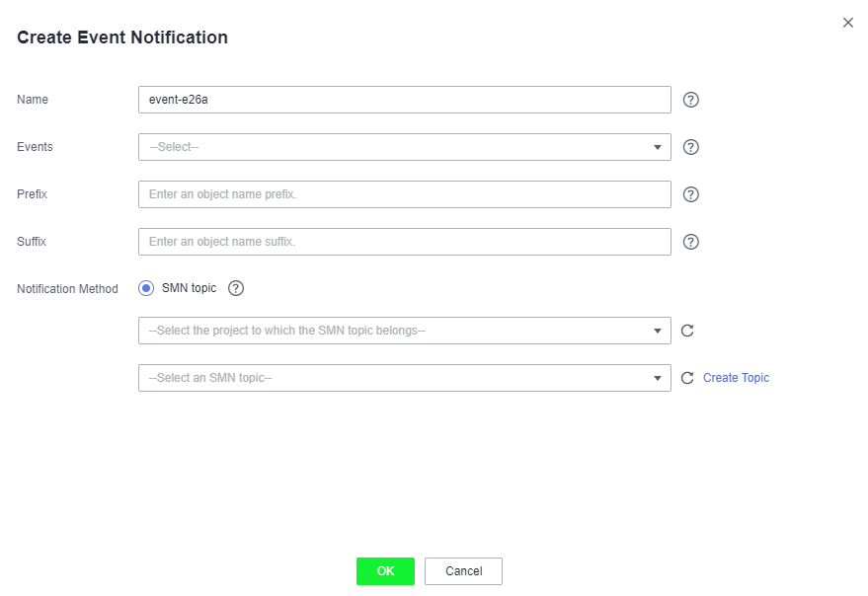Click the help icon next to Name
The image size is (868, 596).
pyautogui.click(x=690, y=100)
